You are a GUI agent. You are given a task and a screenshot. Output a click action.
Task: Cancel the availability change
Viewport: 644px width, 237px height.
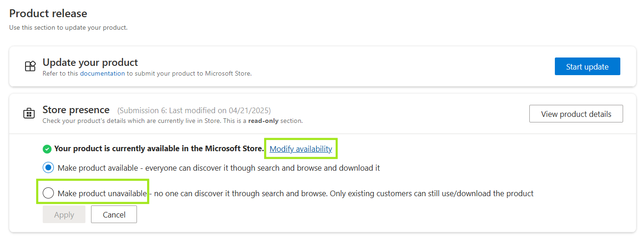(114, 214)
